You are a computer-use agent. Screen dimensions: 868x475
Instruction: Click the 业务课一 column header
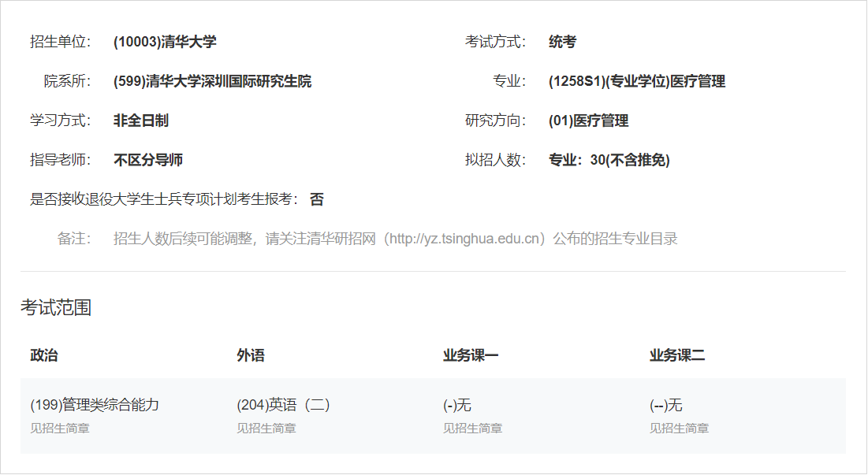[x=471, y=355]
